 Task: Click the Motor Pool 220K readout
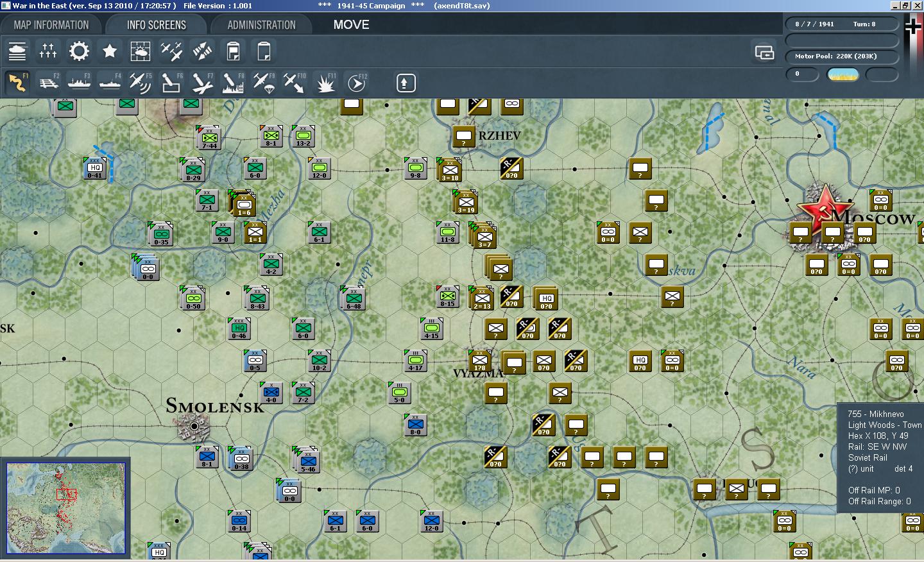pos(835,56)
